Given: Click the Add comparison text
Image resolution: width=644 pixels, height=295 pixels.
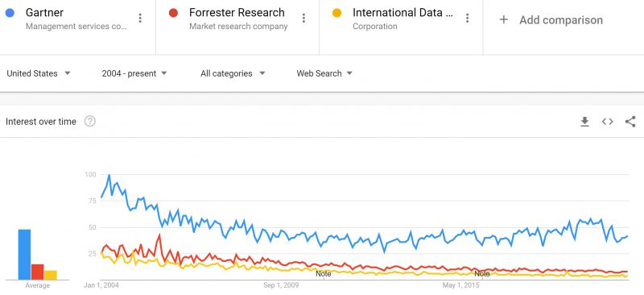Looking at the screenshot, I should click(x=561, y=20).
